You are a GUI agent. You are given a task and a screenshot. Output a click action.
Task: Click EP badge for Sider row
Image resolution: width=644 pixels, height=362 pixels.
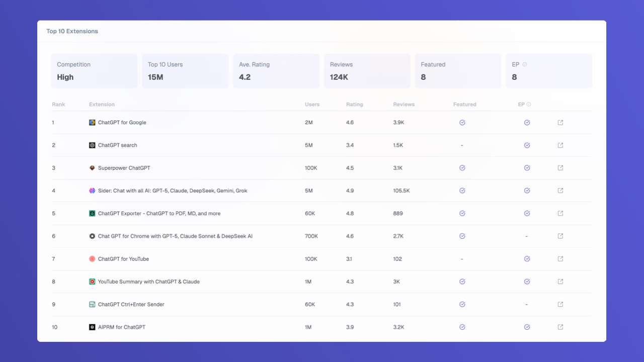click(527, 191)
